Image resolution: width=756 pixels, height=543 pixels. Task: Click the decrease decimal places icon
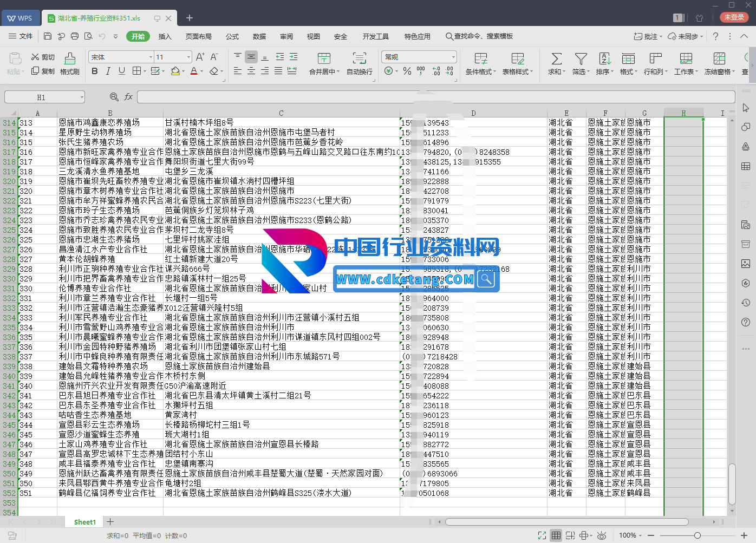449,71
